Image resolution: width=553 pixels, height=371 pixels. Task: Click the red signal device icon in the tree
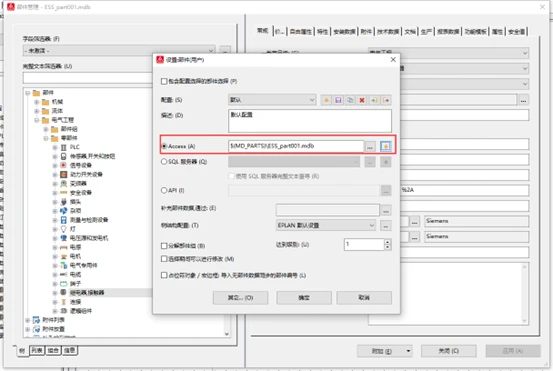(63, 165)
